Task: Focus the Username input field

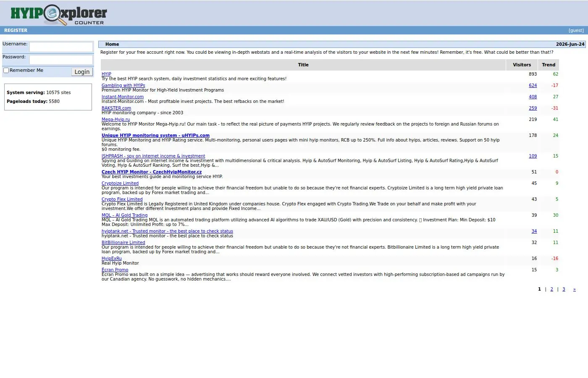Action: point(61,47)
